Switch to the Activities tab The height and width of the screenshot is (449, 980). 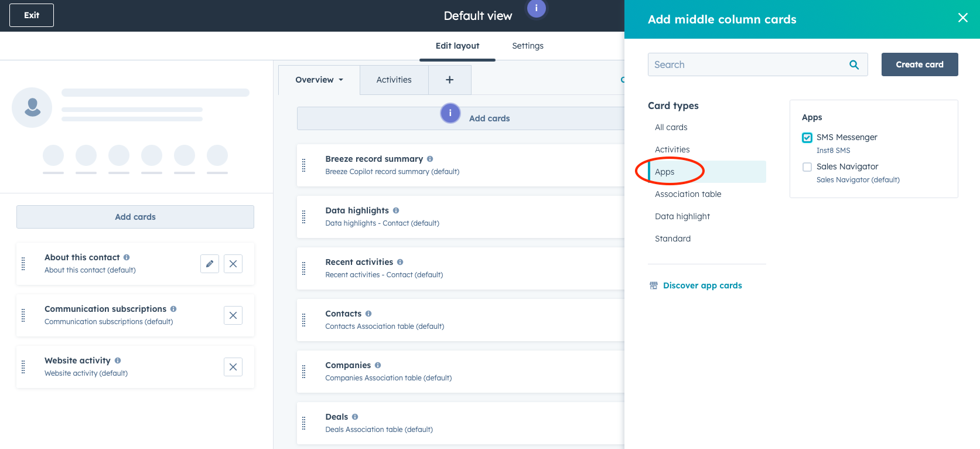[394, 80]
